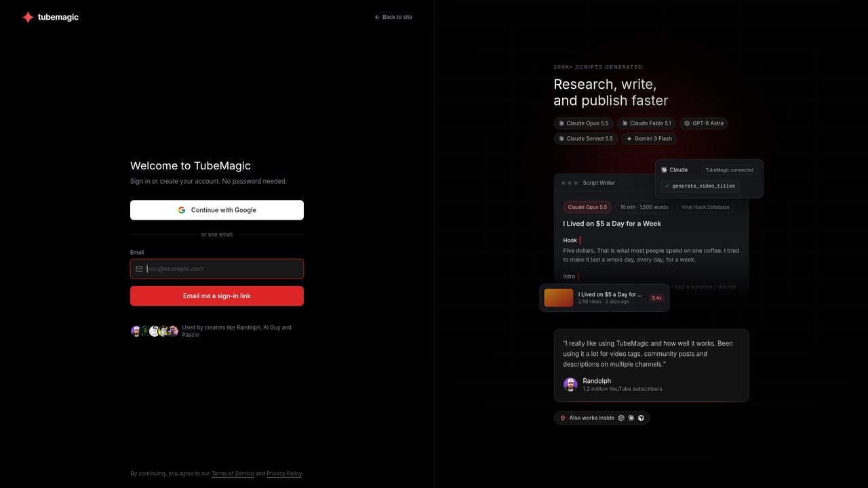
Task: Click the Hook section label
Action: pos(570,240)
